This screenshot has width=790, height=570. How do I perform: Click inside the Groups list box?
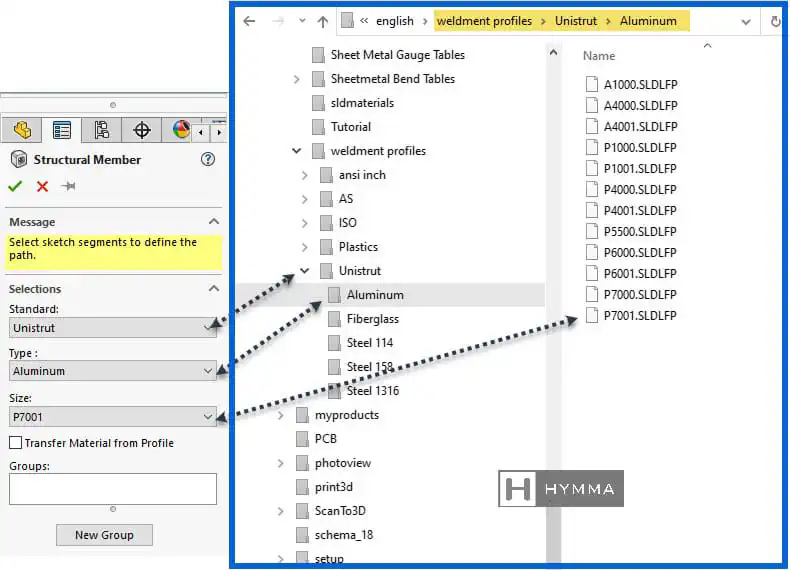[x=113, y=488]
